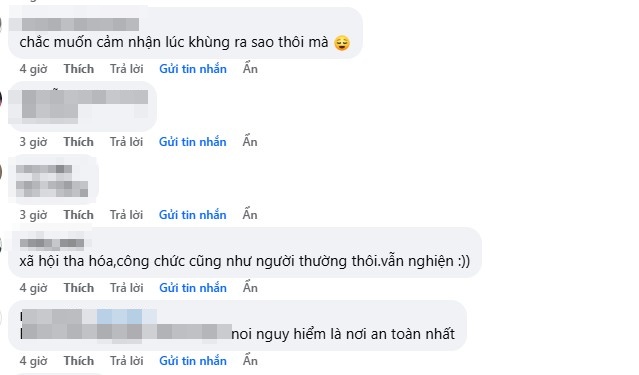Reply to the 'nơi an toàn nhất' comment
Image resolution: width=639 pixels, height=375 pixels.
tap(126, 361)
